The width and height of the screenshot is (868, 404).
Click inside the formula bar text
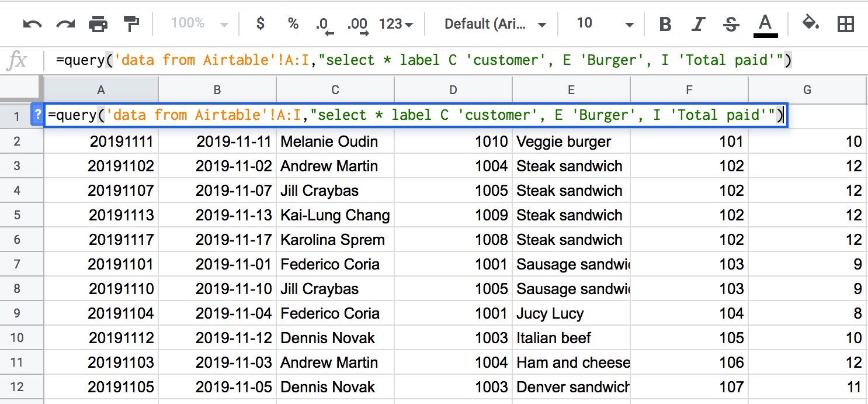pos(423,60)
